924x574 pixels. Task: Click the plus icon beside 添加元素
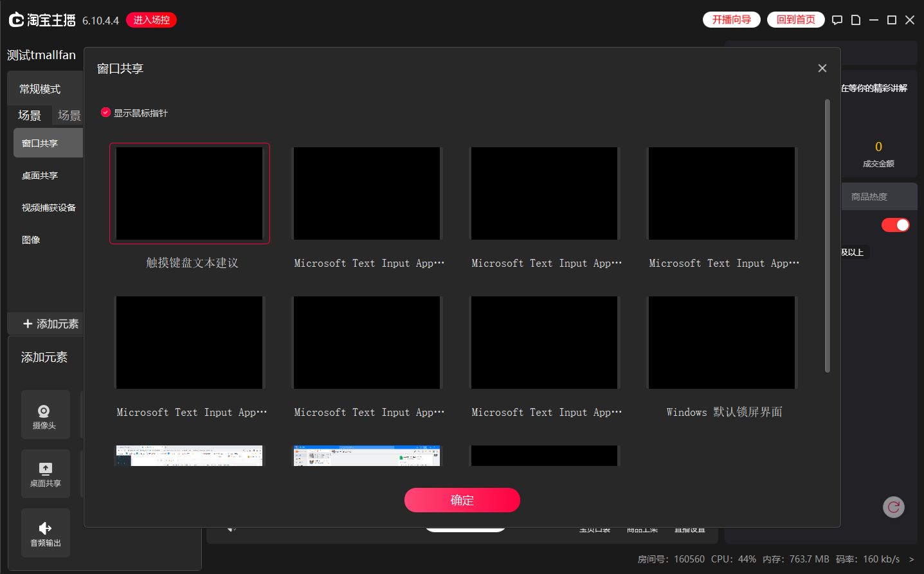(28, 324)
